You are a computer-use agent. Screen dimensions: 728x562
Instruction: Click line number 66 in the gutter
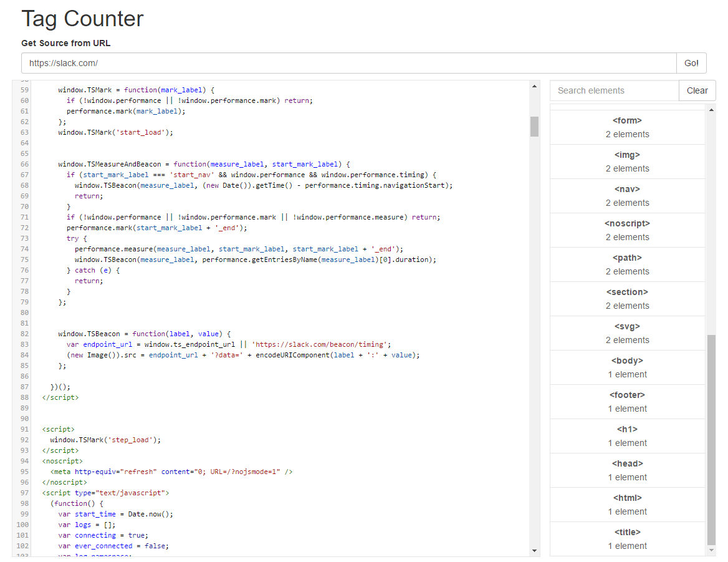point(24,165)
